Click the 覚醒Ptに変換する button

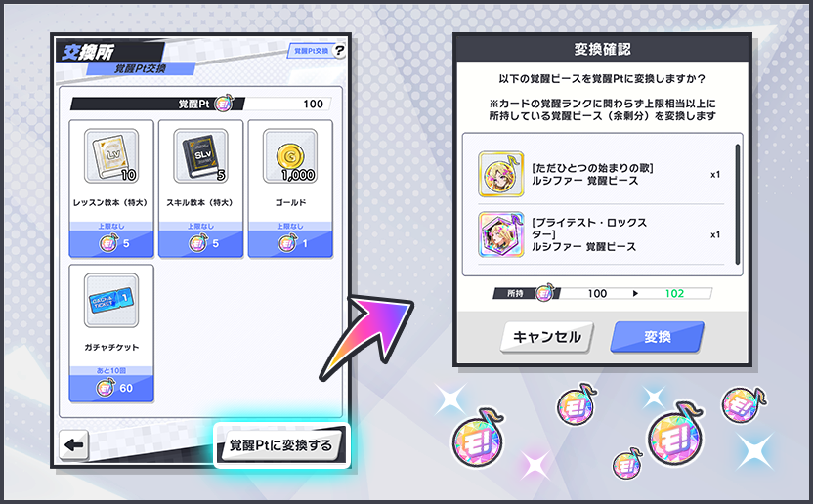pyautogui.click(x=281, y=445)
